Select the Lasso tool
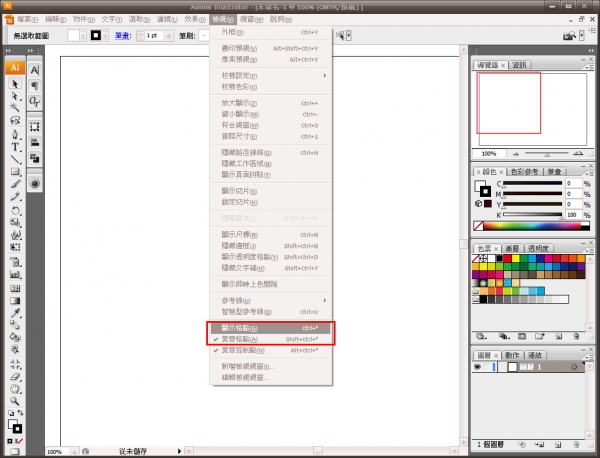 coord(15,121)
